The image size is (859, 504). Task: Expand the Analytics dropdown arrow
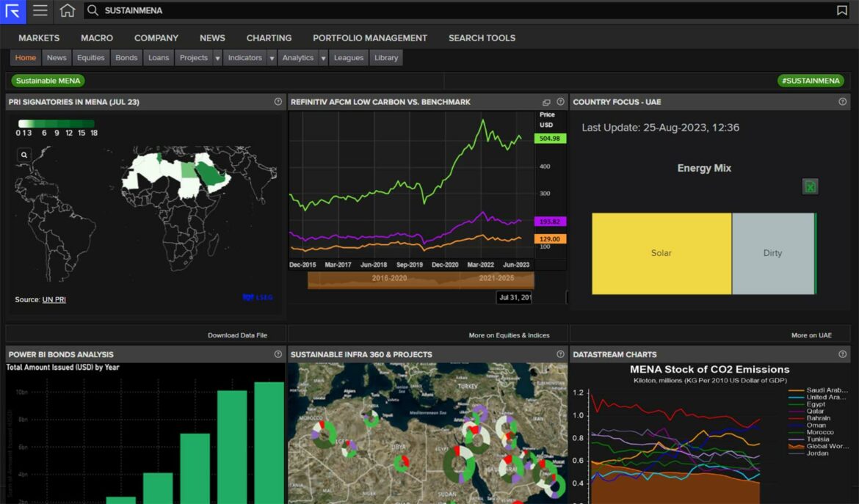(x=323, y=58)
